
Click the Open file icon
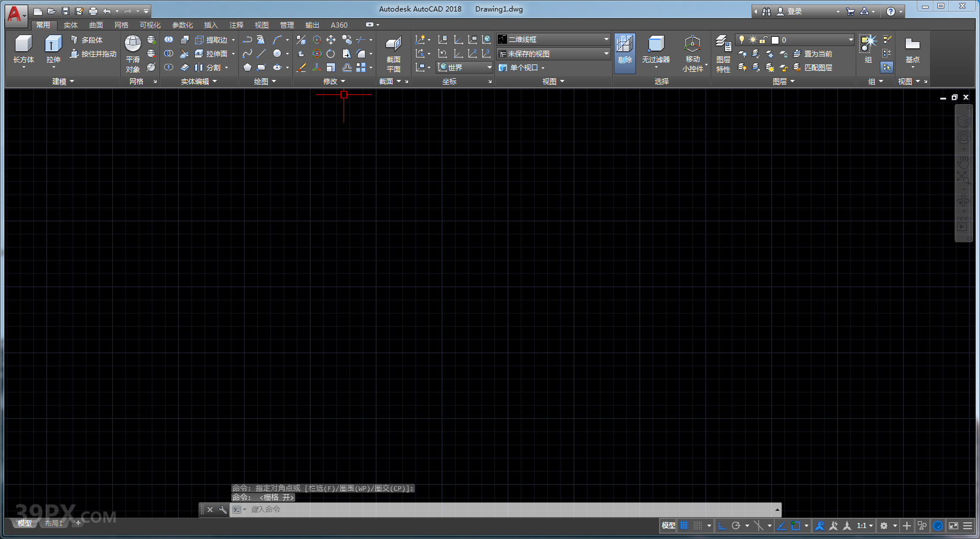coord(52,11)
